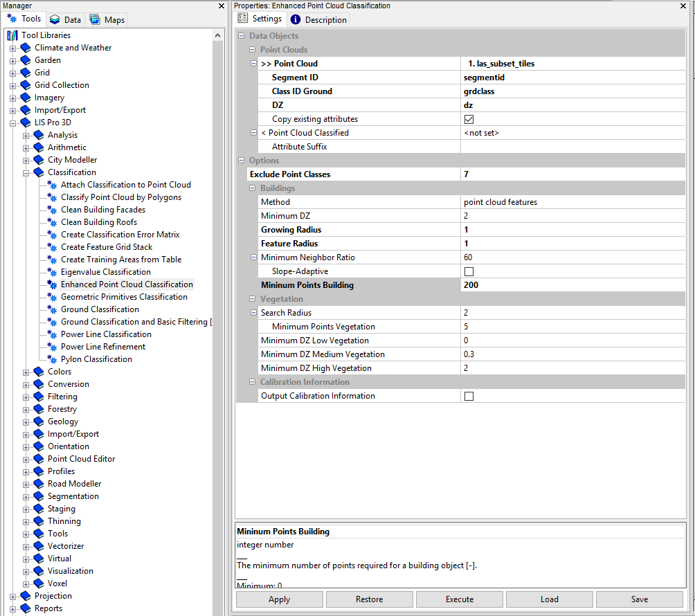The height and width of the screenshot is (616, 695).
Task: Click the Clean Building Roofs tool icon
Action: [x=53, y=222]
